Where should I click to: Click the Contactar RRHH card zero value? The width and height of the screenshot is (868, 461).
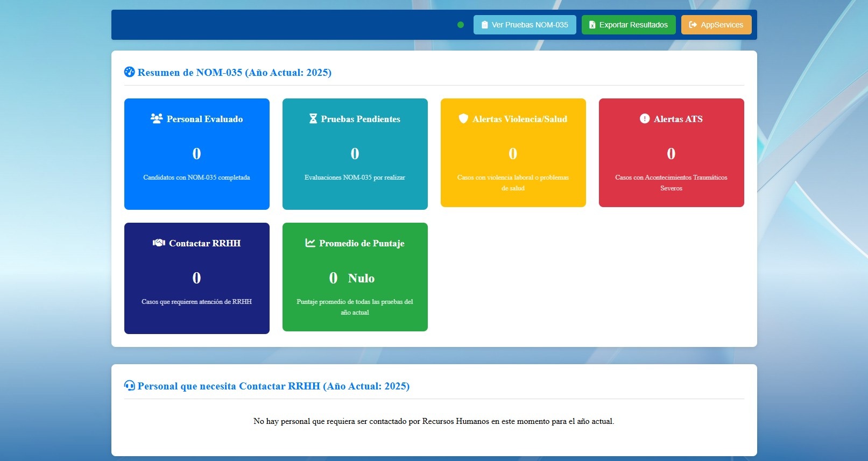pos(196,278)
